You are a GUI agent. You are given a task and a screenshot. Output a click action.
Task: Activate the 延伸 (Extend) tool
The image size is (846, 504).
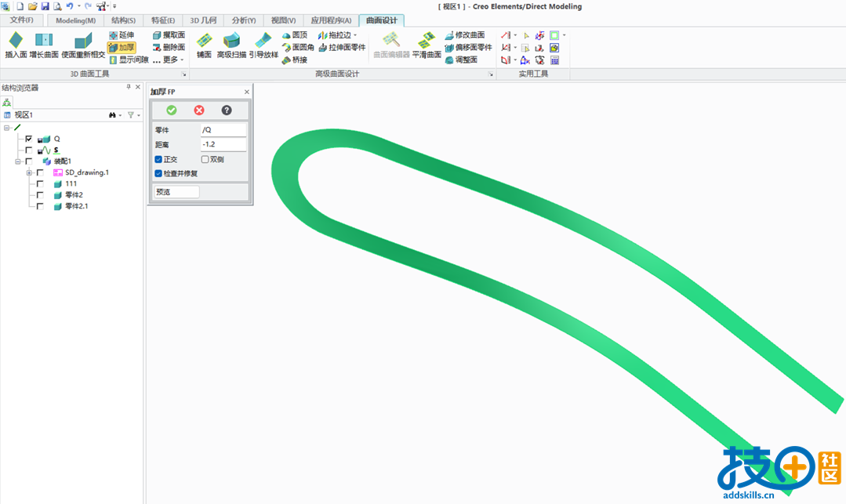[x=122, y=35]
